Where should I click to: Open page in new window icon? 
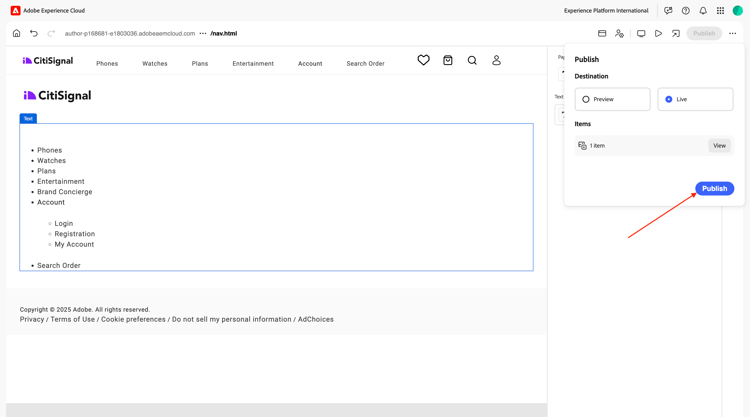coord(675,33)
